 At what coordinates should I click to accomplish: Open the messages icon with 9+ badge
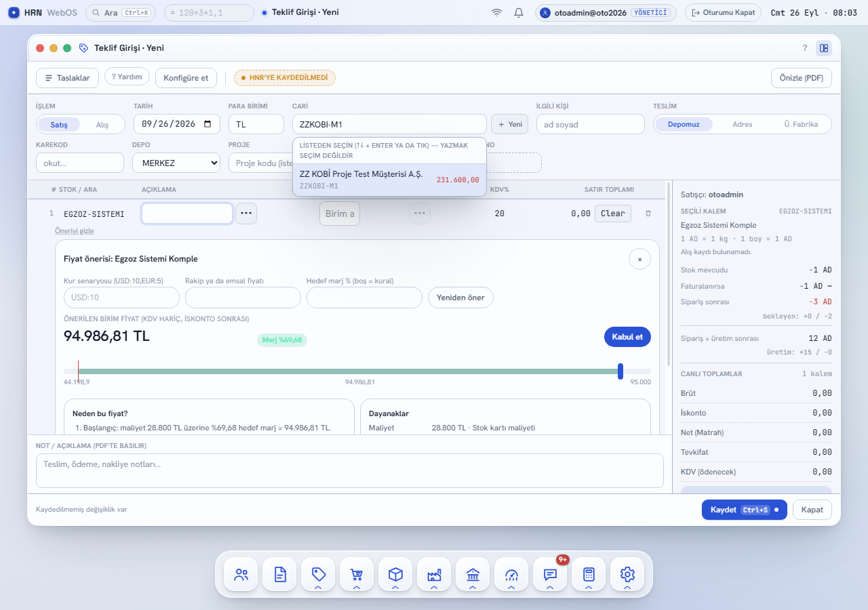click(x=550, y=575)
